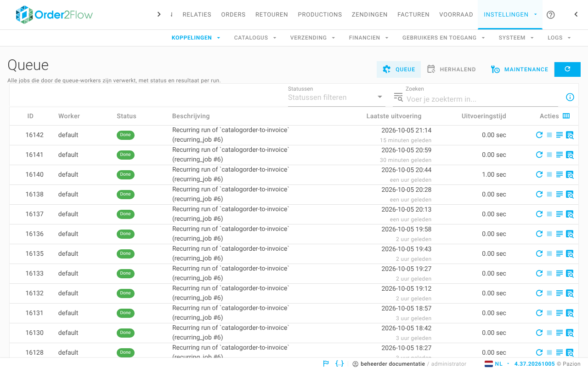Viewport: 588px width, 368px height.
Task: Expand the Systeem submenu
Action: click(x=516, y=38)
